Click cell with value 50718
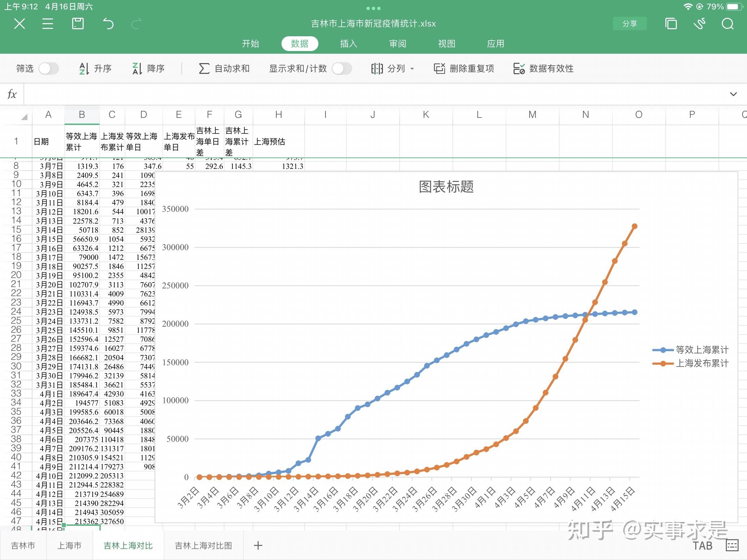Screen dimensions: 747x560 pos(82,230)
